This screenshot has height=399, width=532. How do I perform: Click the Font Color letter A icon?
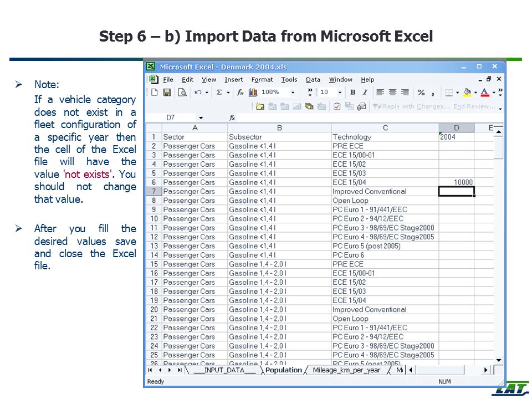485,93
